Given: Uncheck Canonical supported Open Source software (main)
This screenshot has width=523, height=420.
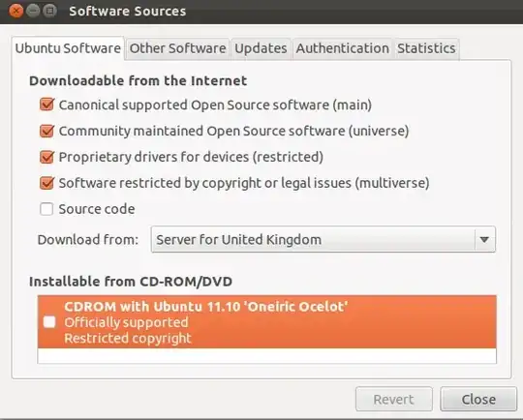Looking at the screenshot, I should click(46, 105).
